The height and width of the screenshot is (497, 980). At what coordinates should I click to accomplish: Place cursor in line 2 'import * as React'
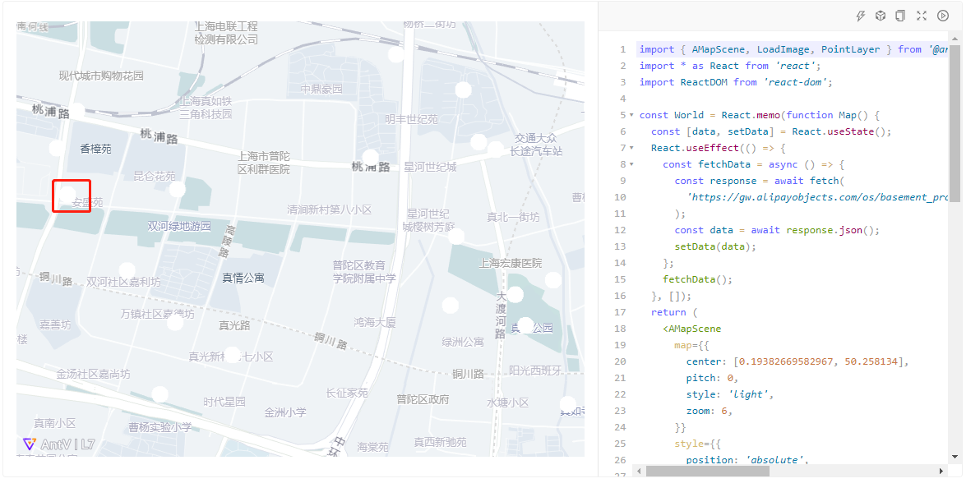[x=730, y=67]
